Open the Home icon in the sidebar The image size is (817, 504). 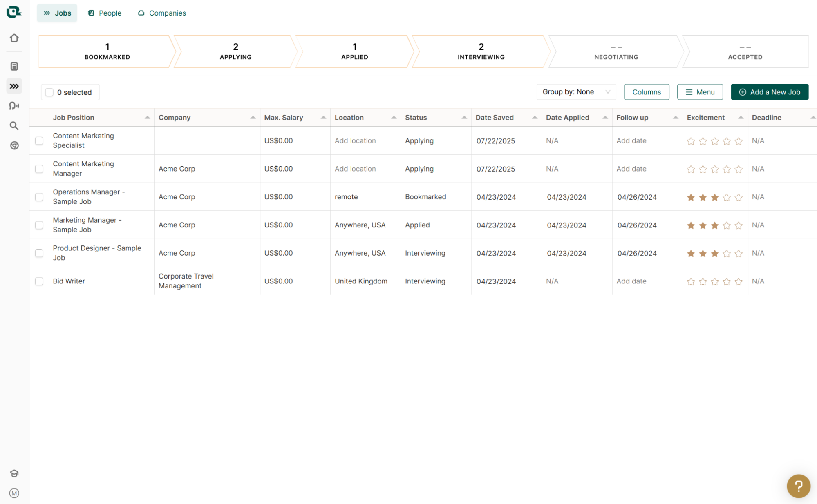pyautogui.click(x=14, y=38)
